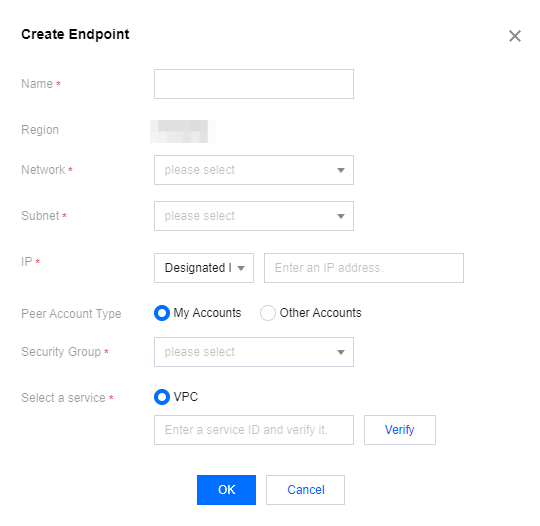Click the Verify button

click(x=399, y=430)
